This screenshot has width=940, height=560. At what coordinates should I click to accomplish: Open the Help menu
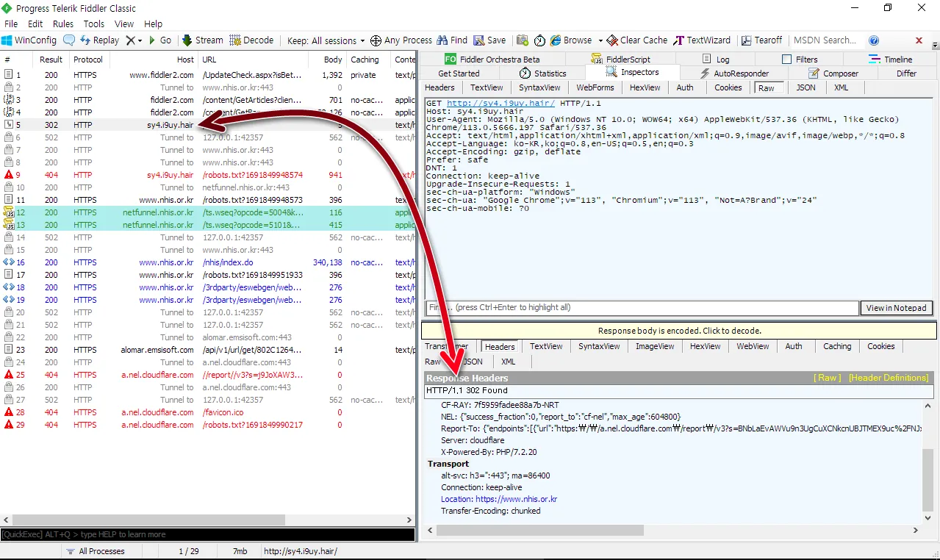click(x=153, y=24)
